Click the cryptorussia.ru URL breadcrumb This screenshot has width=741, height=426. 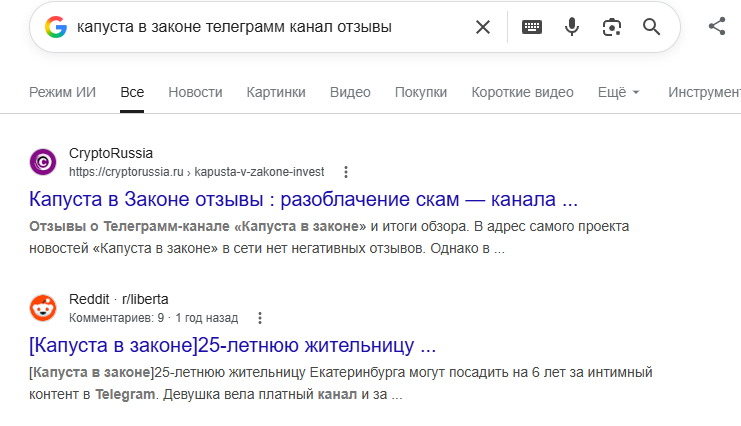coord(197,172)
